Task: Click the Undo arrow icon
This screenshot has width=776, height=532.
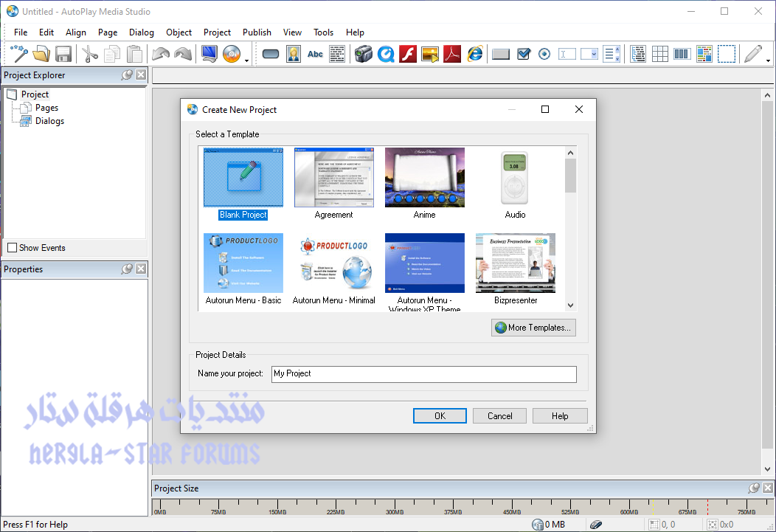Action: tap(160, 53)
